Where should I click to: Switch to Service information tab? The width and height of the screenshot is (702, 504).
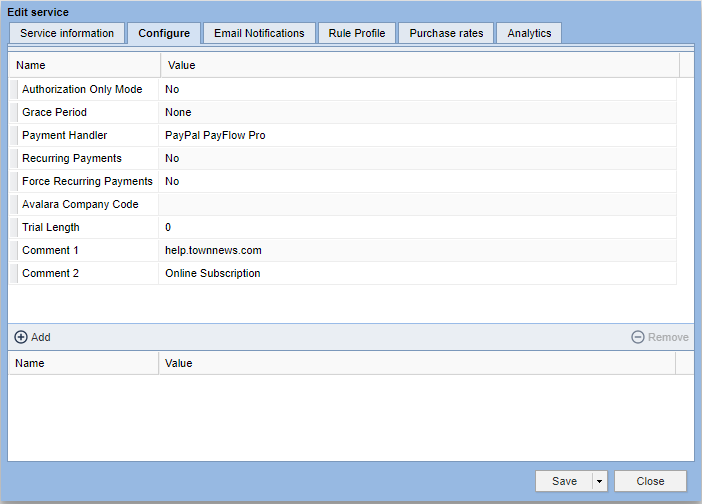[x=67, y=33]
